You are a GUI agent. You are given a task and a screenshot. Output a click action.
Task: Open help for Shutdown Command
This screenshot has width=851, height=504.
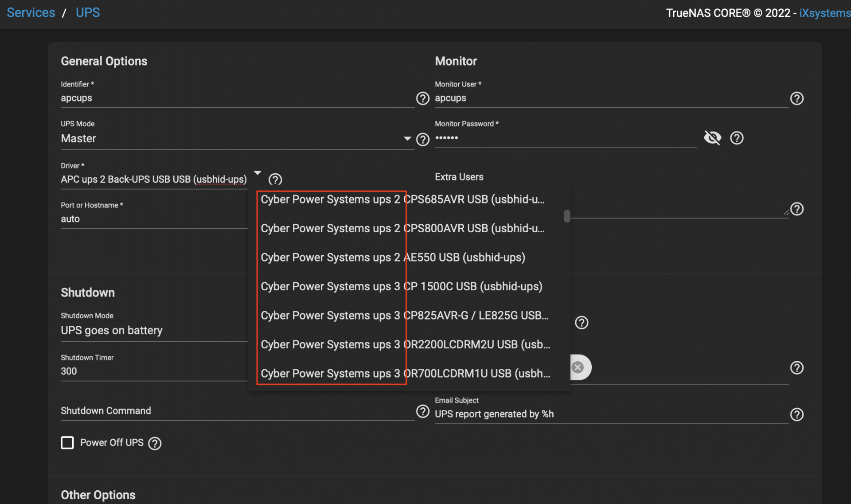pos(422,411)
